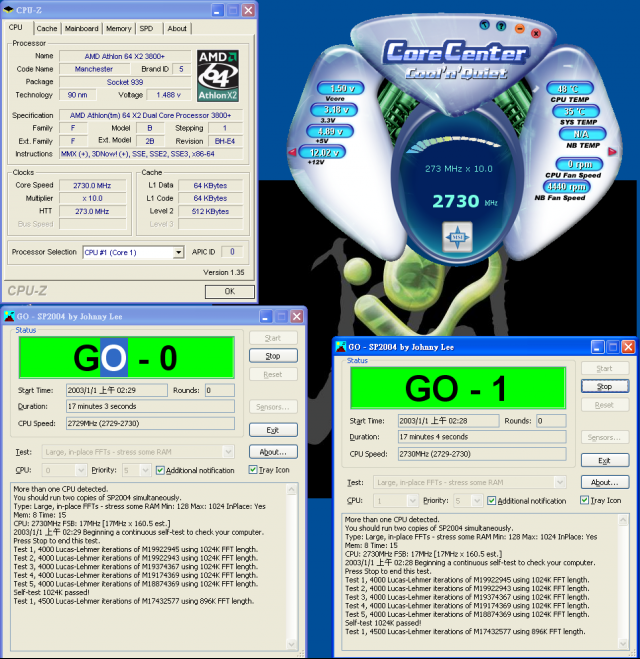Viewport: 640px width, 659px height.
Task: Click the +12V reading 12.02 v
Action: tap(322, 152)
